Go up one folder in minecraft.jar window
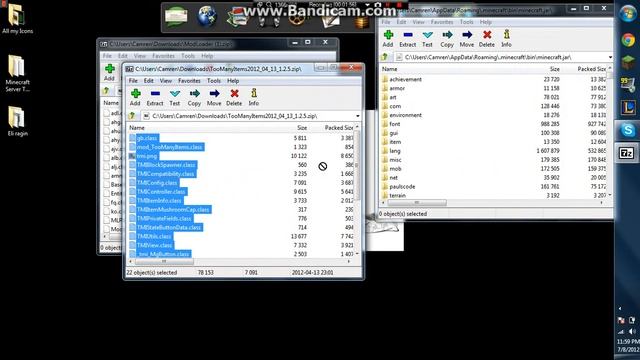Screen dimensions: 640x360 (384, 57)
